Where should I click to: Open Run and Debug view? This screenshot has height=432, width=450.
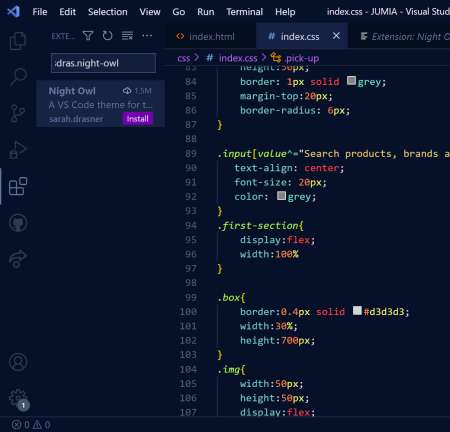click(x=18, y=150)
